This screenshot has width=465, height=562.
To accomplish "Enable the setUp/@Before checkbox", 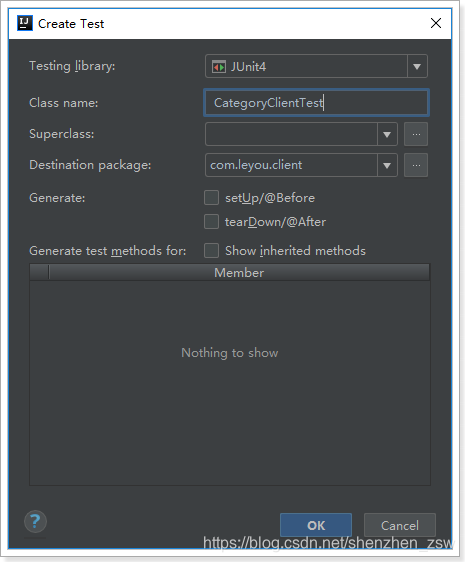I will coord(211,198).
